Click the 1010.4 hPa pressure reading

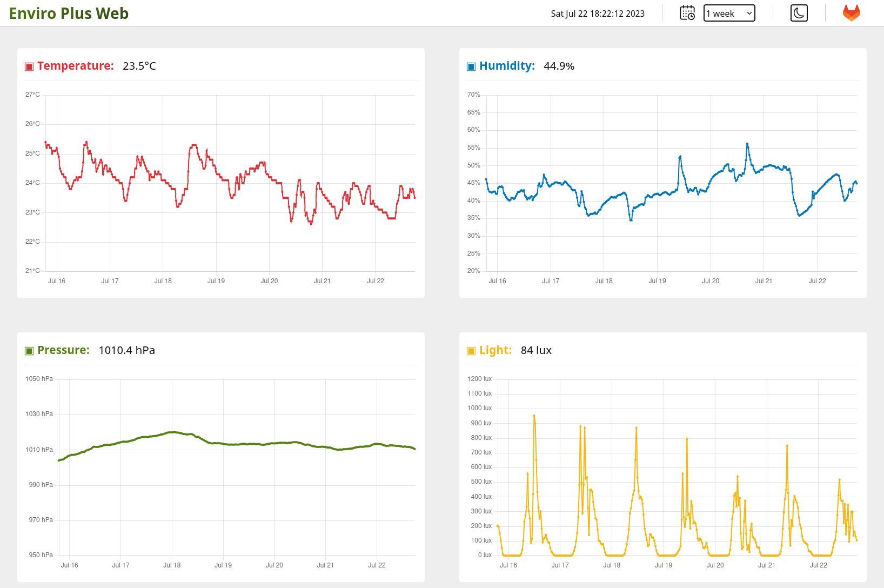pos(126,350)
